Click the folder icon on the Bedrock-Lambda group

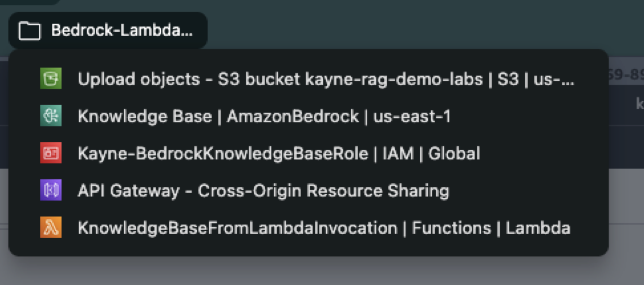pos(30,31)
